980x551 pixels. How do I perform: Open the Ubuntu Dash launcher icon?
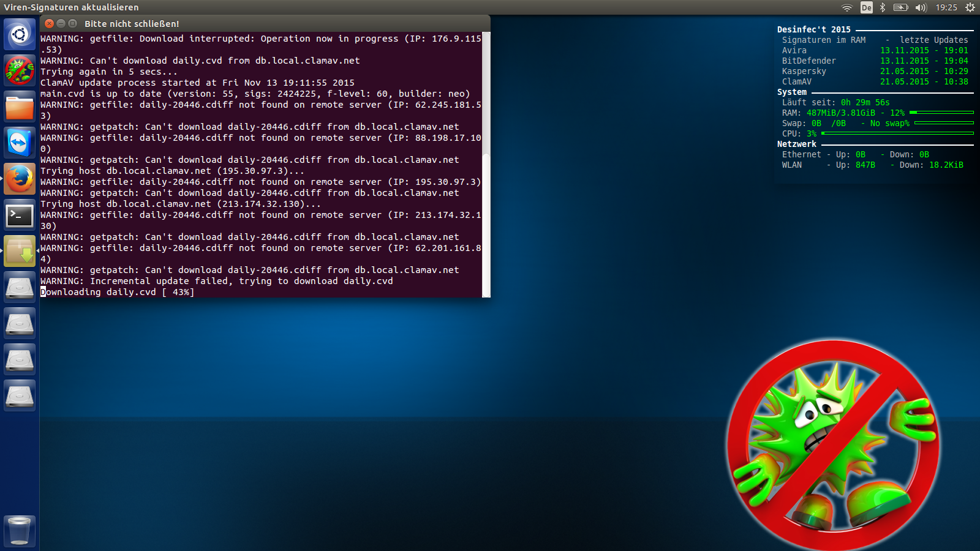20,34
